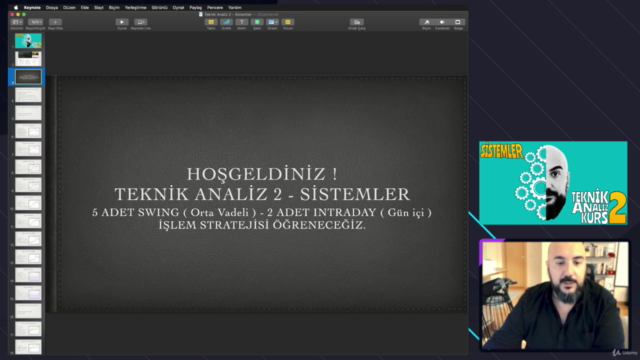Viewport: 640px width, 360px height.
Task: Open the Yardım menu
Action: point(235,7)
